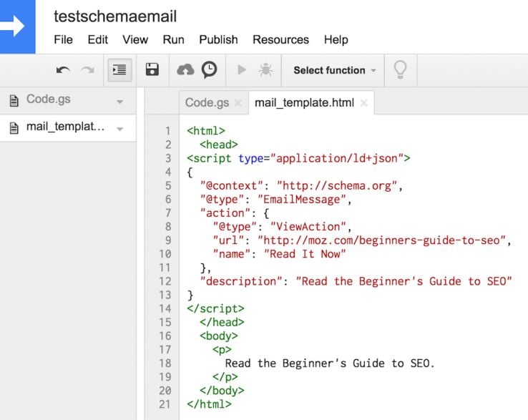Click the </html> closing tag on line 21

[209, 404]
